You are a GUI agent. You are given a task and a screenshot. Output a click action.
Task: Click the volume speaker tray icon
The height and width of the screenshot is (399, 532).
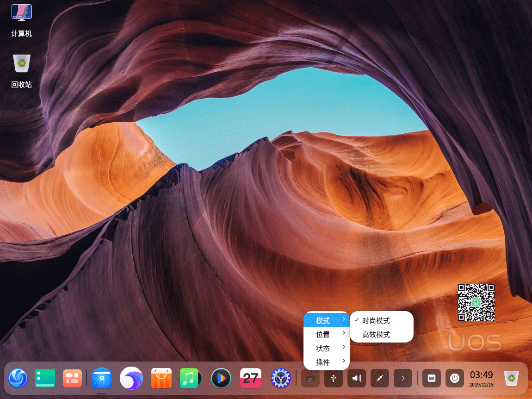click(357, 378)
